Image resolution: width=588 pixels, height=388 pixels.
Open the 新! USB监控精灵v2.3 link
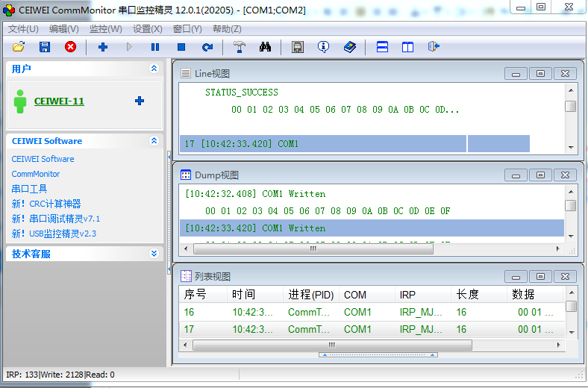[x=54, y=234]
